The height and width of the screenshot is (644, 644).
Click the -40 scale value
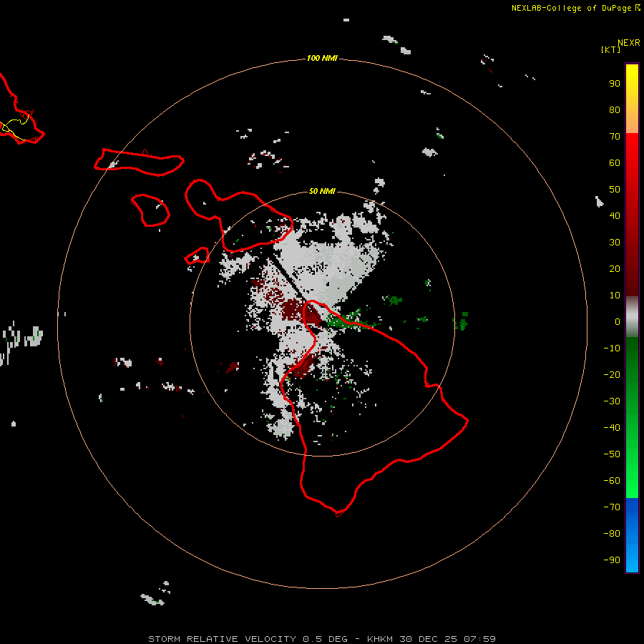[612, 428]
